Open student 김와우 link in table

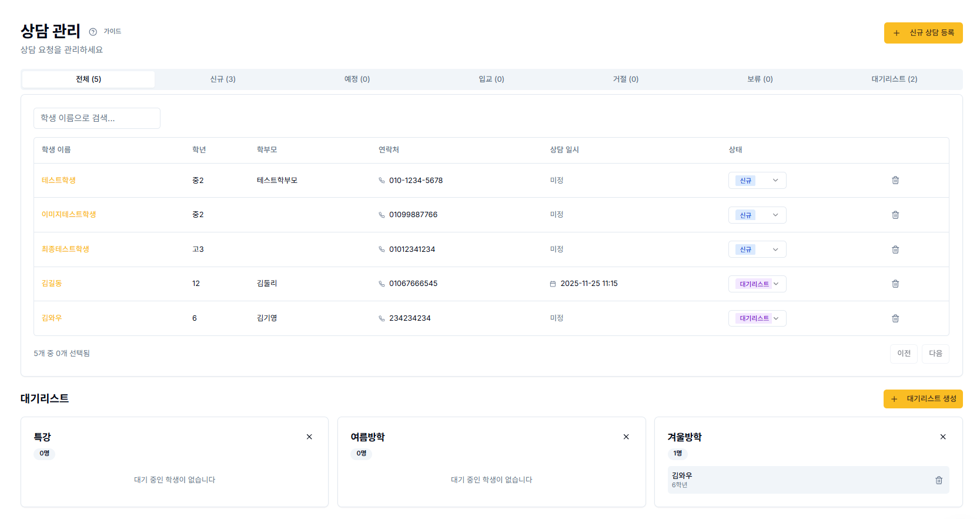point(52,318)
